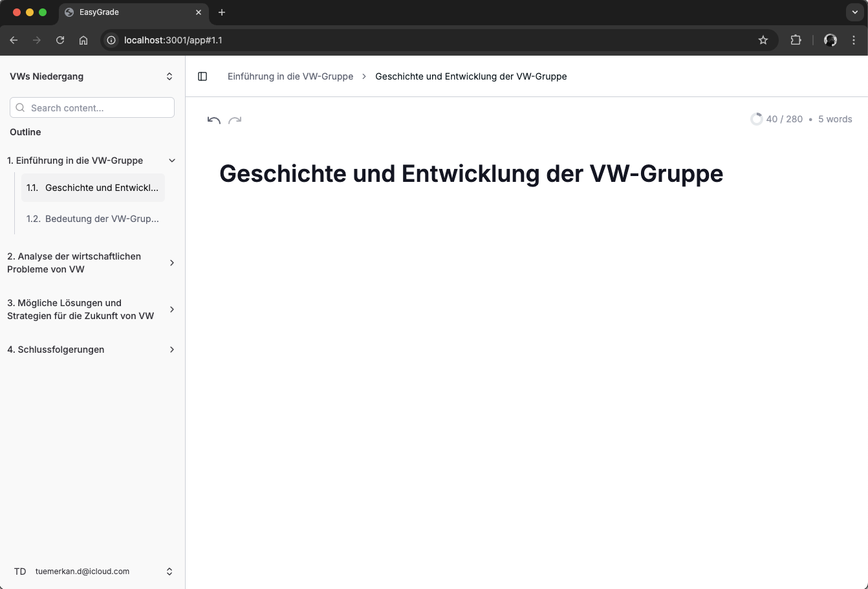The height and width of the screenshot is (589, 868).
Task: Collapse the VWs Niedergang project switcher
Action: (x=169, y=76)
